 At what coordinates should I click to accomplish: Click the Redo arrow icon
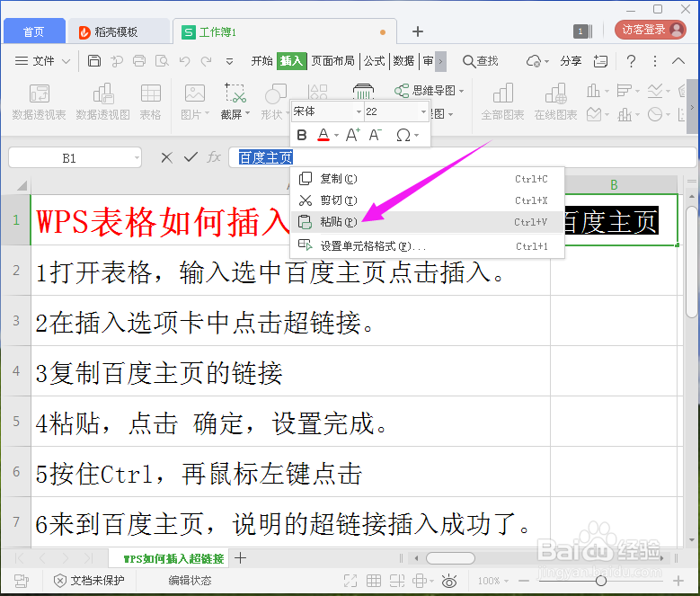coord(207,61)
